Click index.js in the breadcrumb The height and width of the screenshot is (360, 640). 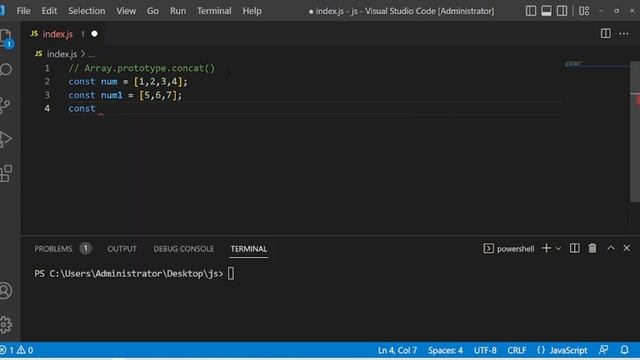[x=62, y=54]
